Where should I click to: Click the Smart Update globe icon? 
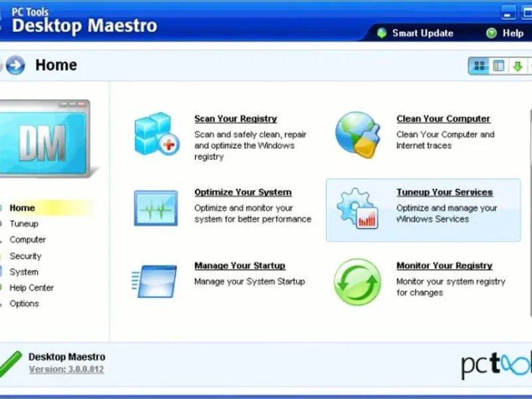coord(382,33)
